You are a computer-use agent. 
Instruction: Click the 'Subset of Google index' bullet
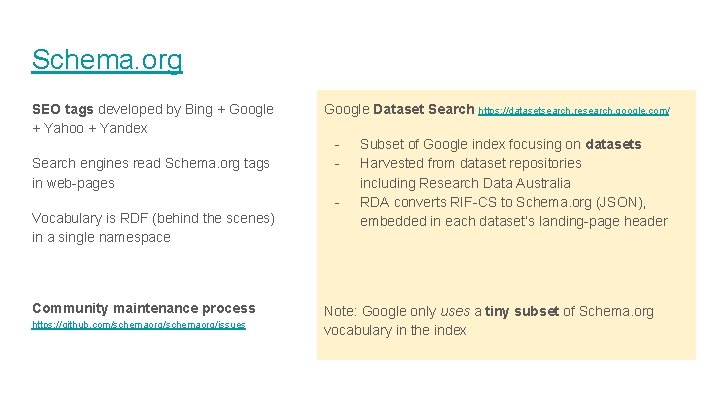click(x=500, y=144)
